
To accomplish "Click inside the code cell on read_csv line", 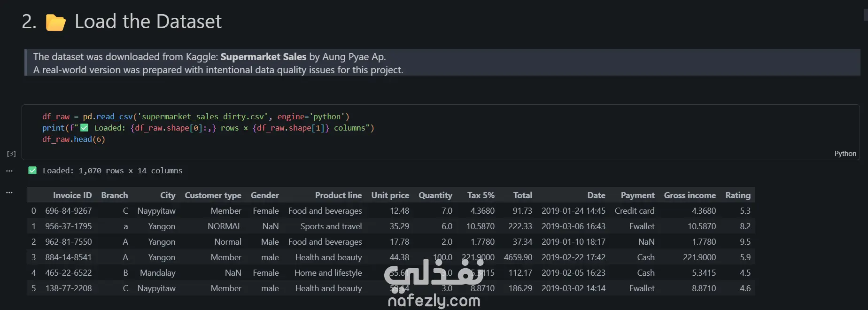I will (x=195, y=116).
